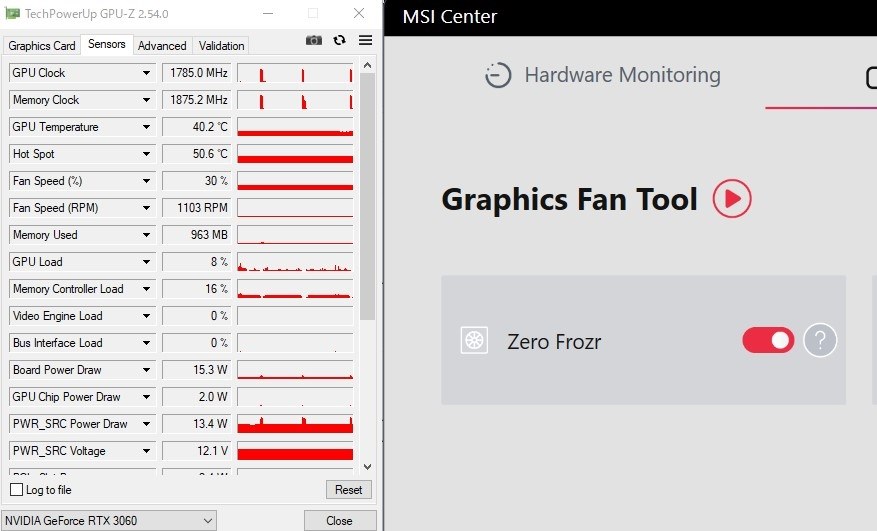This screenshot has width=877, height=531.
Task: Click the Zero Frozr label
Action: (554, 341)
